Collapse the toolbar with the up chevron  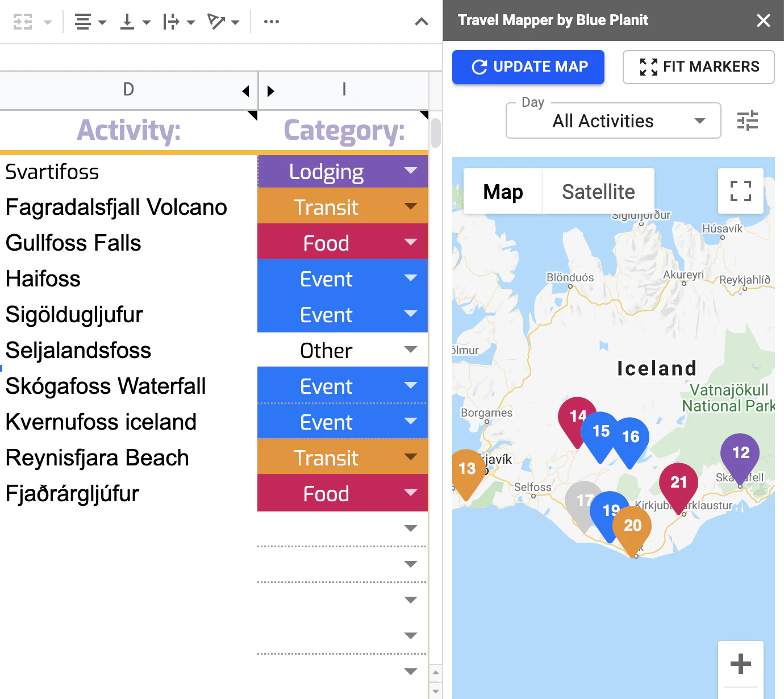point(422,22)
